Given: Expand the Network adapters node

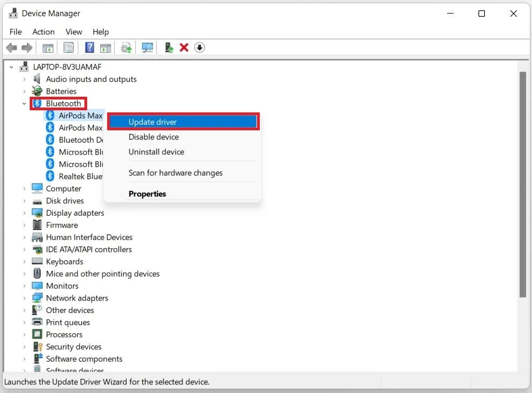Looking at the screenshot, I should point(24,298).
